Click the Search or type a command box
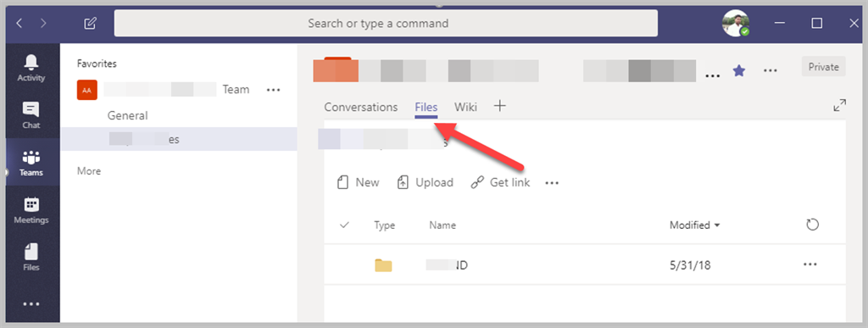The width and height of the screenshot is (868, 328). (x=386, y=23)
